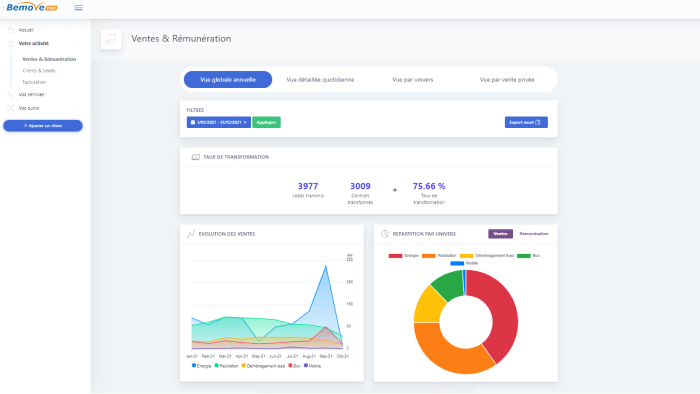Click the Bemove Pro logo
The image size is (700, 394).
click(32, 7)
